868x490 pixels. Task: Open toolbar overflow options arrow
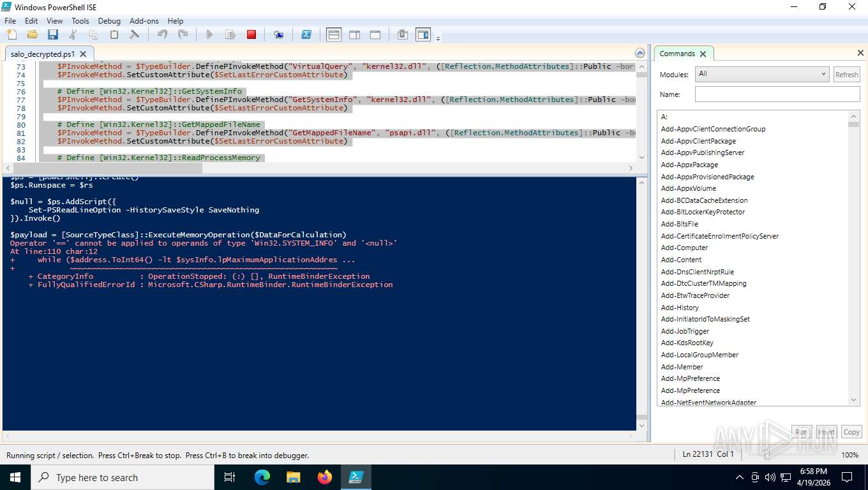[x=438, y=39]
